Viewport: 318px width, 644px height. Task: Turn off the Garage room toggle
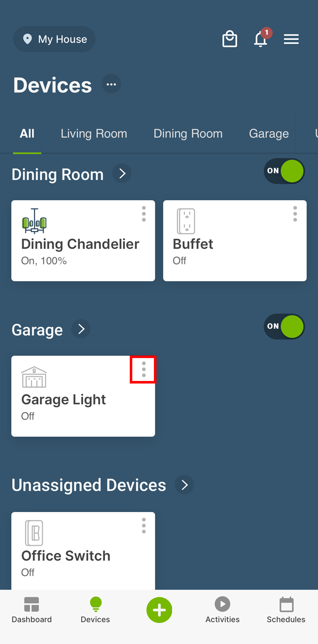[x=284, y=327]
